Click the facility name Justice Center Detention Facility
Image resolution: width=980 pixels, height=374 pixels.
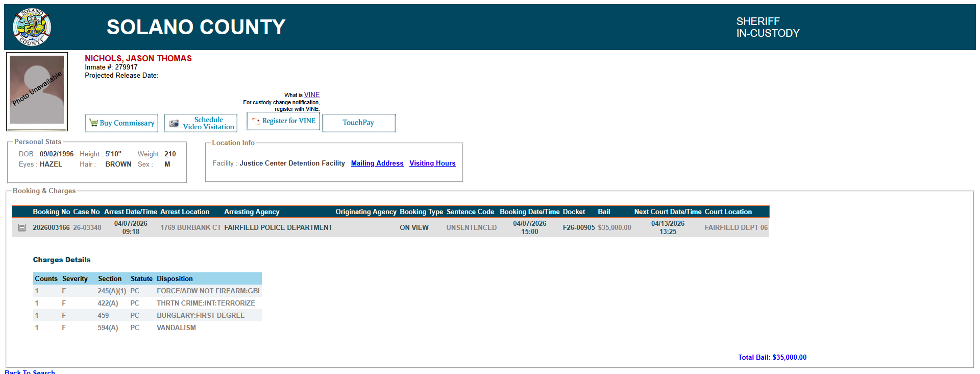292,163
